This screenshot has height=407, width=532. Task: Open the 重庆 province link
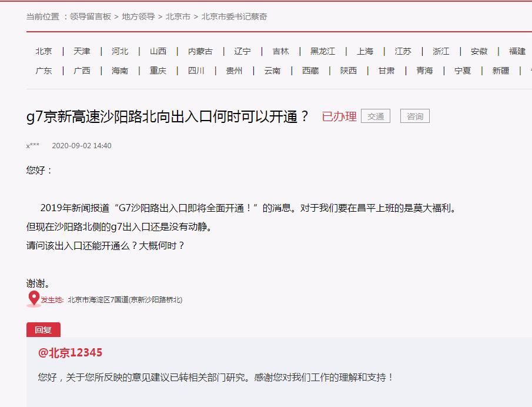pos(158,71)
